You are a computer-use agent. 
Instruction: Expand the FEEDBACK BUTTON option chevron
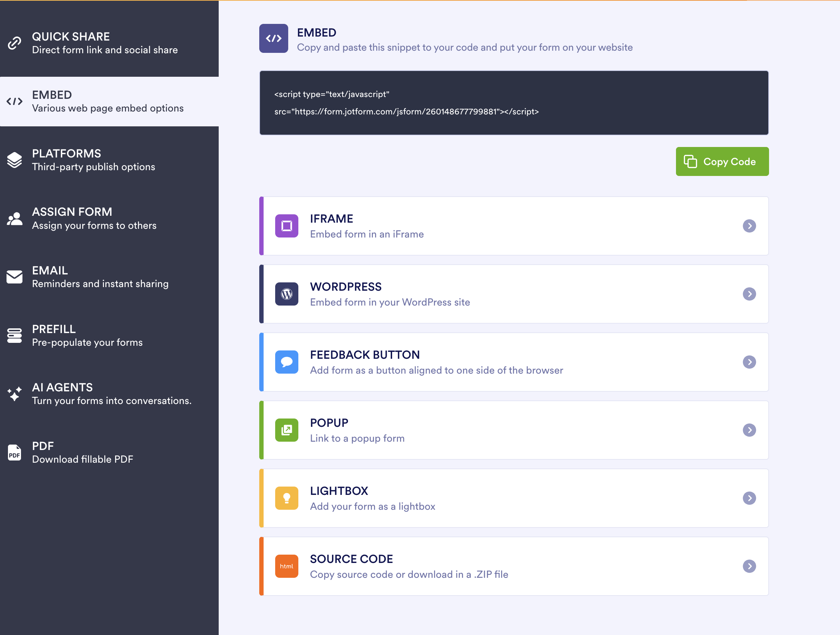click(x=749, y=362)
